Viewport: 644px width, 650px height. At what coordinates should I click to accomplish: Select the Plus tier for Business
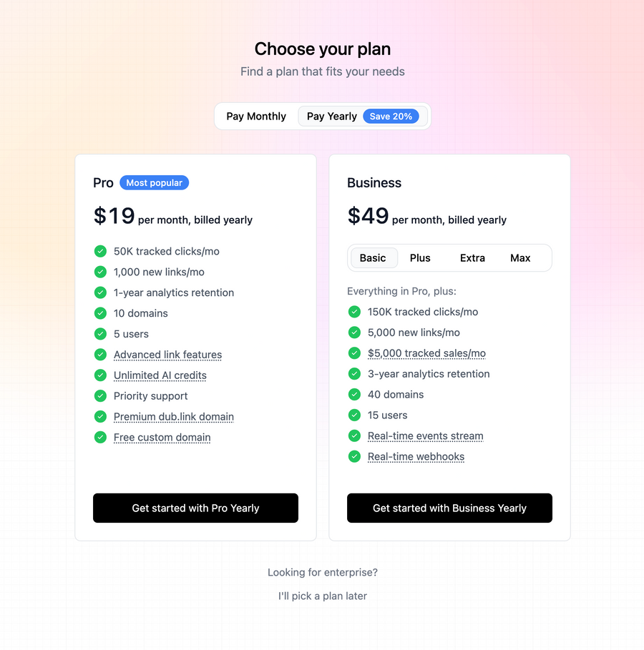pyautogui.click(x=420, y=257)
